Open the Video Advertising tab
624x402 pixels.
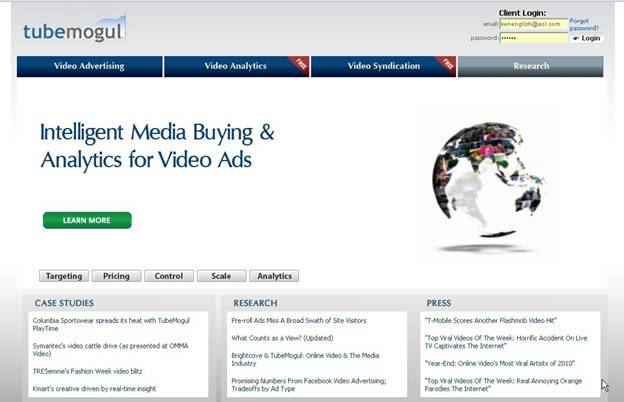click(x=90, y=66)
